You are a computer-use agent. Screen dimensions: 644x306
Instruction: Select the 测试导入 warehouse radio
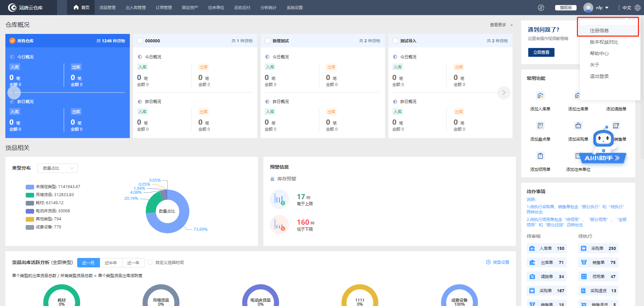point(395,41)
